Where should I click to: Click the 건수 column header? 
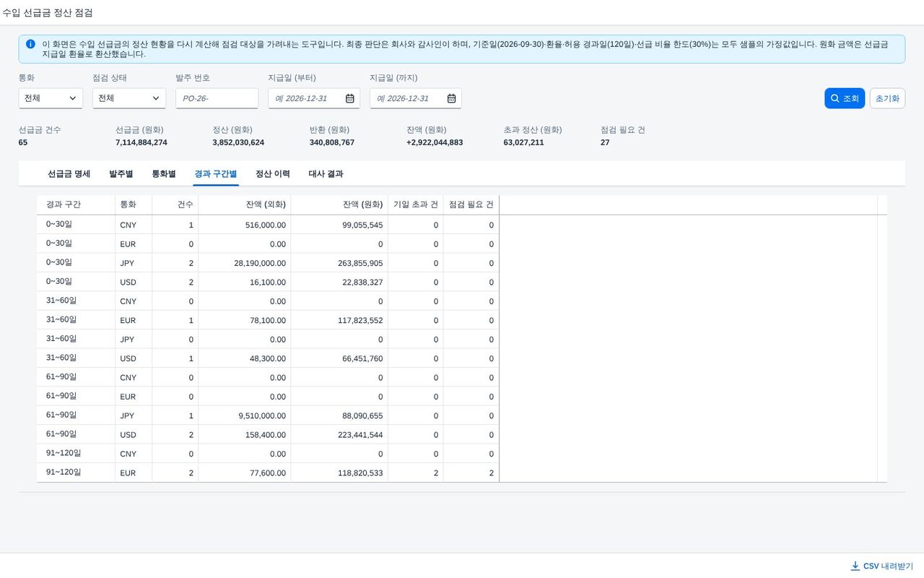click(175, 204)
